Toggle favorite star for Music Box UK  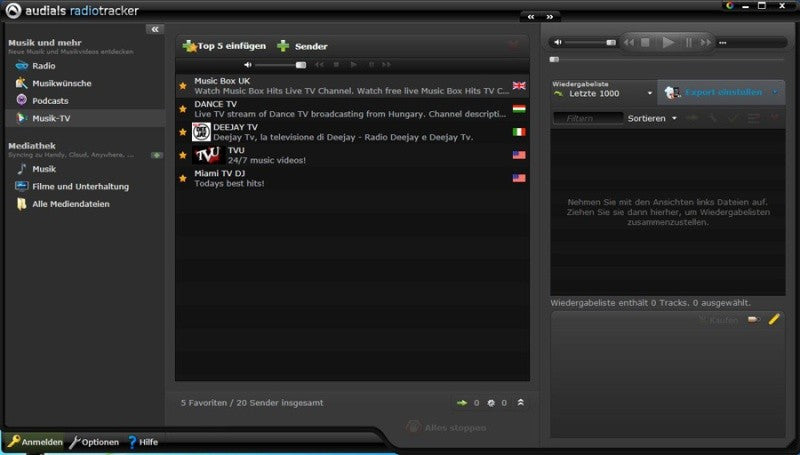pos(183,86)
